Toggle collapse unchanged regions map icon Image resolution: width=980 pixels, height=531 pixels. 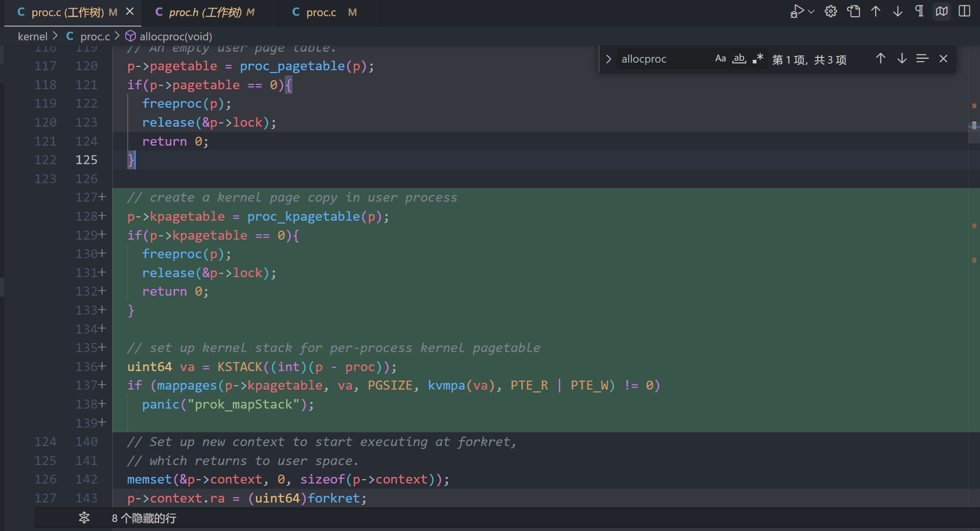942,11
